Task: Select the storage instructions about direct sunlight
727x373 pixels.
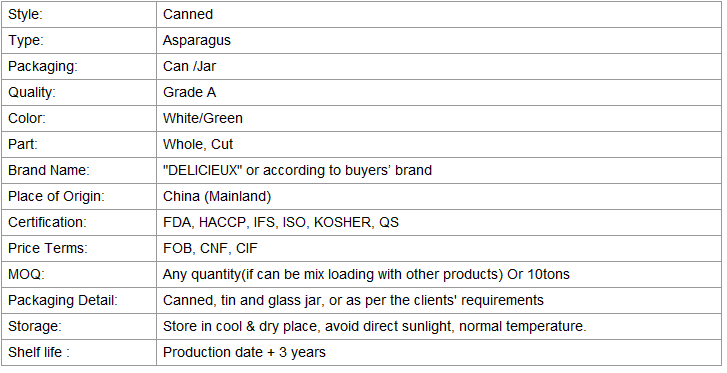Action: [375, 326]
